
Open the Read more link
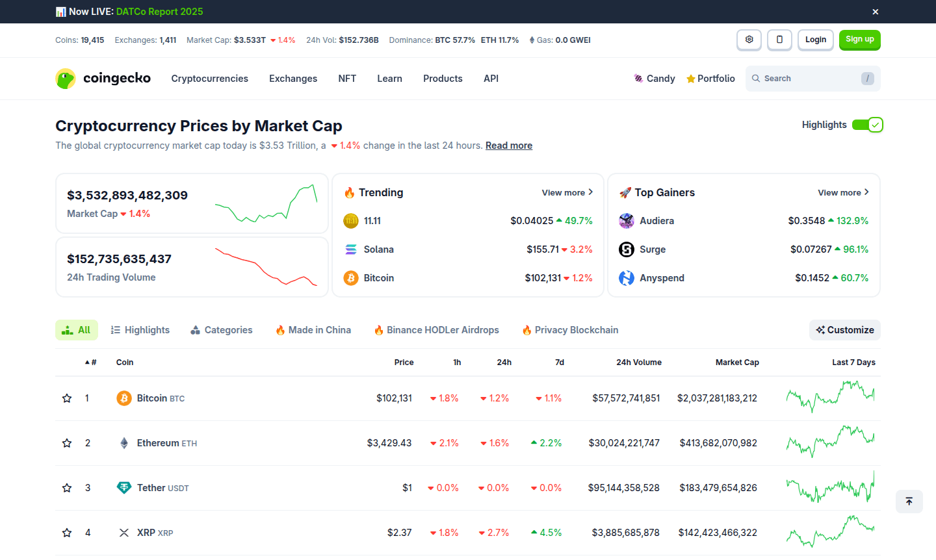click(x=508, y=145)
